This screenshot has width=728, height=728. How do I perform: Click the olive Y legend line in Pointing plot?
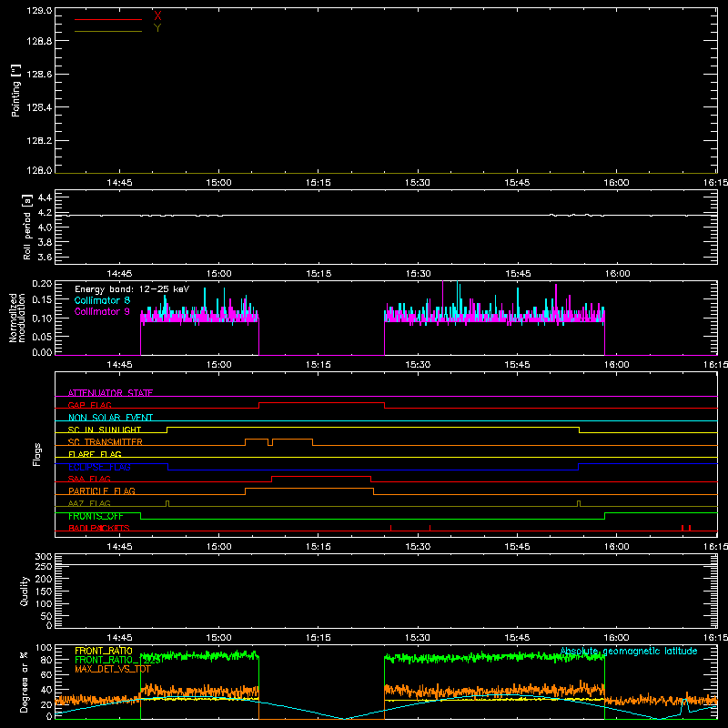point(108,31)
